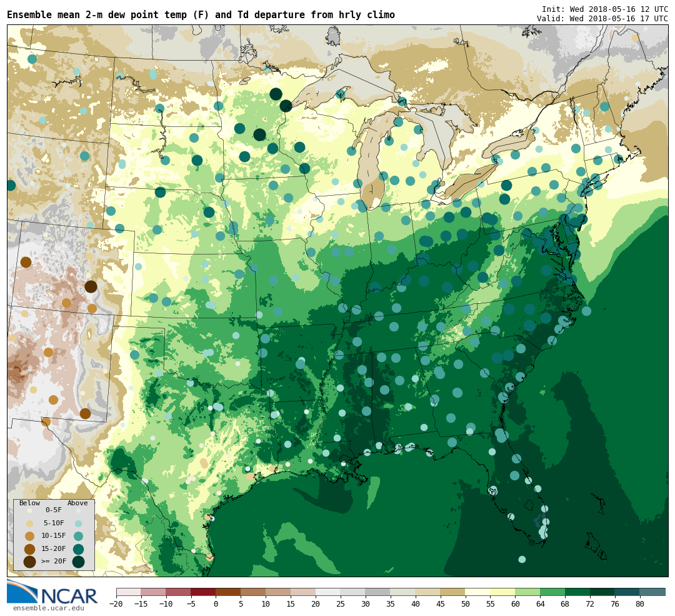675x616 pixels.
Task: Select the Valid: Wed 2018-05-16 17 UTC text
Action: click(602, 19)
